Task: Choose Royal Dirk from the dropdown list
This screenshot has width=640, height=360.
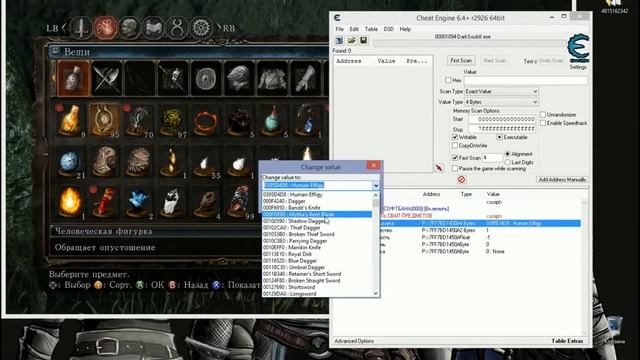Action: [317, 254]
